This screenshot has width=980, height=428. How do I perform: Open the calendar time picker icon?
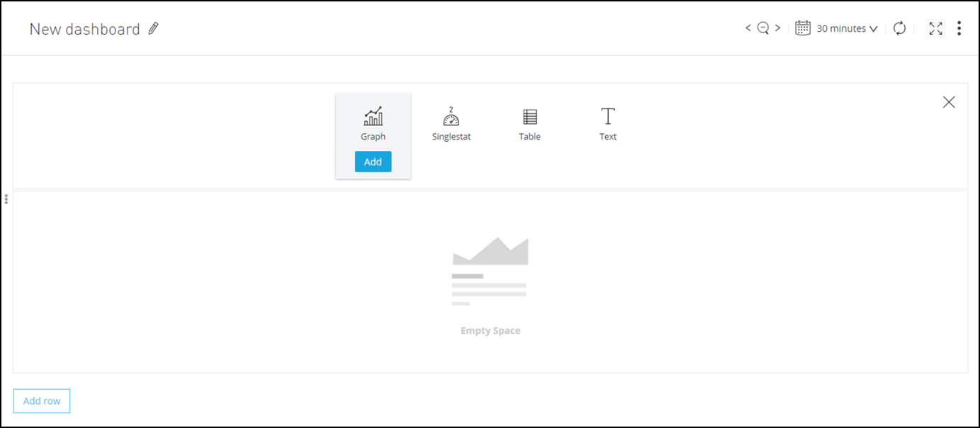coord(802,28)
